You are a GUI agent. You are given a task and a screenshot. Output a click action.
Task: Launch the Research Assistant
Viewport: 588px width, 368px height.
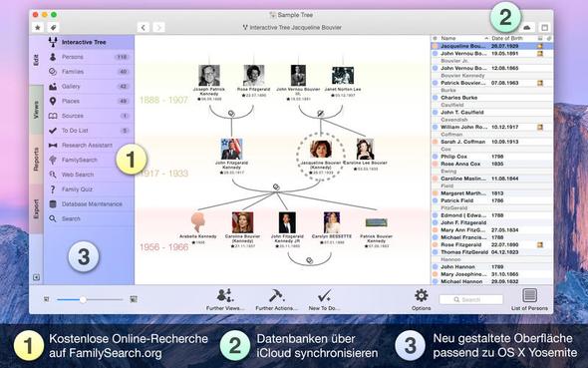(x=90, y=146)
